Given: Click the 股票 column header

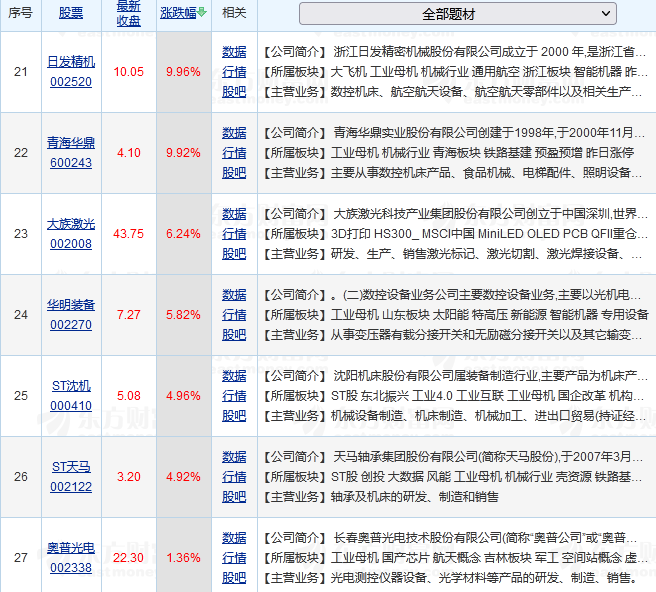Looking at the screenshot, I should (71, 14).
